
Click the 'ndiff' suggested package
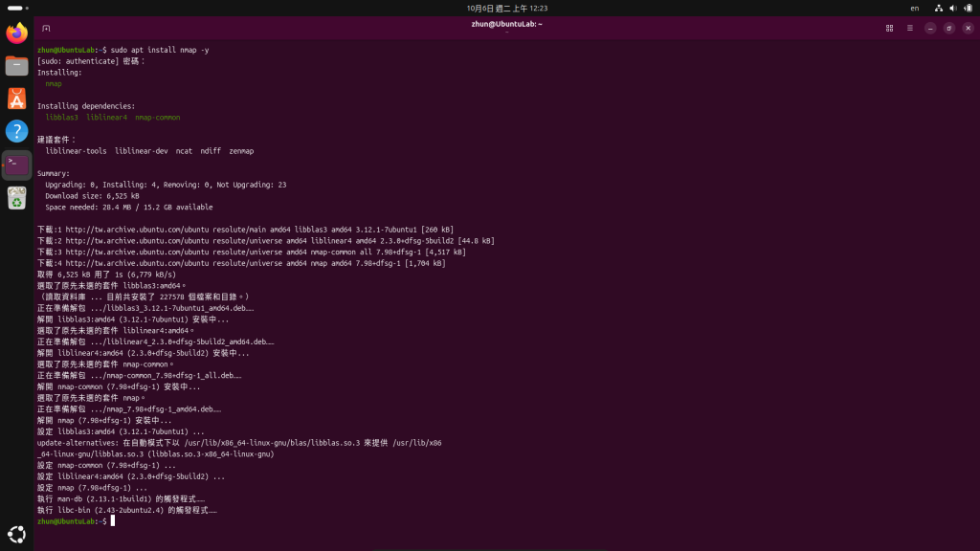point(211,151)
